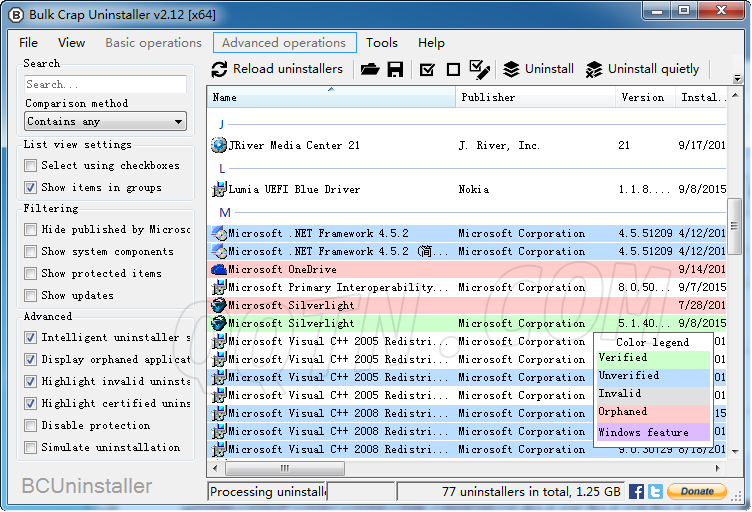This screenshot has height=512, width=752.
Task: Click the Reload uninstallers button
Action: pos(277,69)
